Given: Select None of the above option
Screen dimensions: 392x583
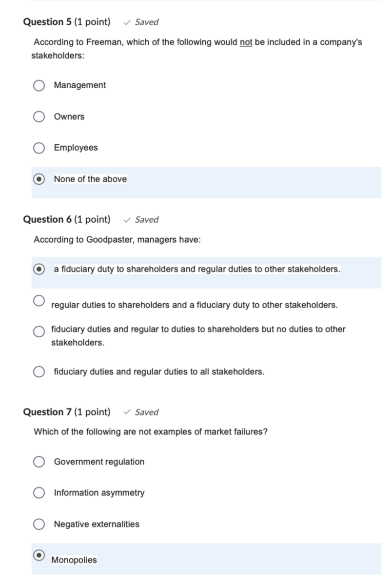Looking at the screenshot, I should (39, 179).
